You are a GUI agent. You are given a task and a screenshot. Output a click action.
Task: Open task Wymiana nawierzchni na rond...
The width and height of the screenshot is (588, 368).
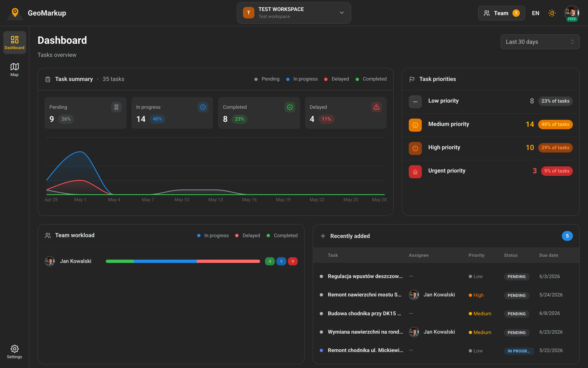point(365,332)
